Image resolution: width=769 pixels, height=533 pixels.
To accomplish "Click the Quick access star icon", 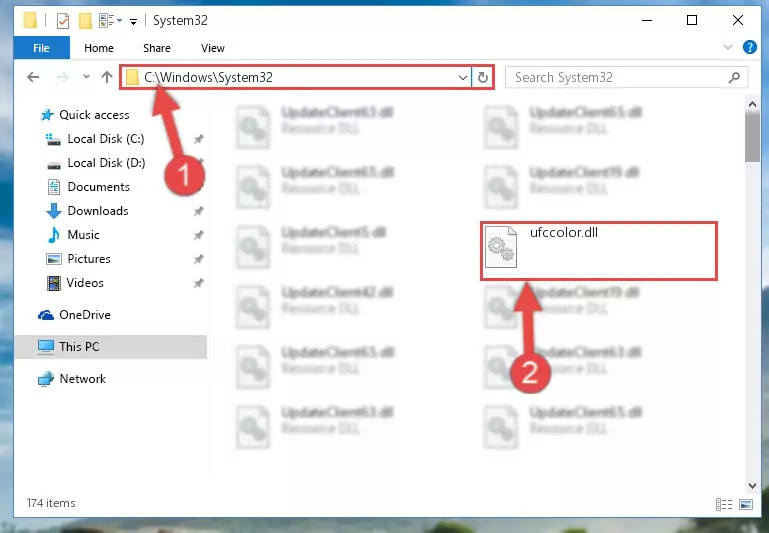I will click(x=47, y=115).
